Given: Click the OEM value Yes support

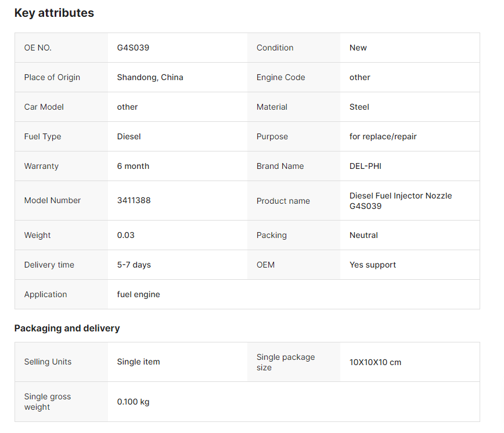Looking at the screenshot, I should tap(373, 265).
